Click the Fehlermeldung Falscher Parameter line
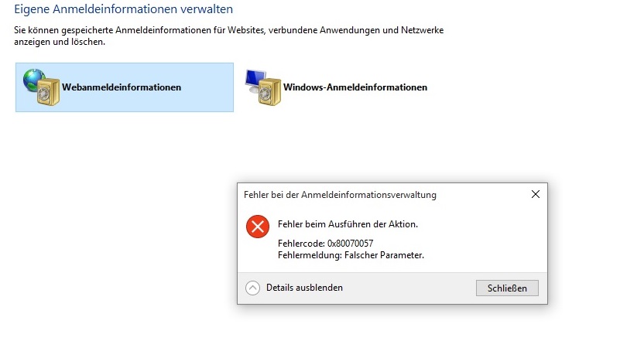Image resolution: width=644 pixels, height=341 pixels. pos(351,255)
